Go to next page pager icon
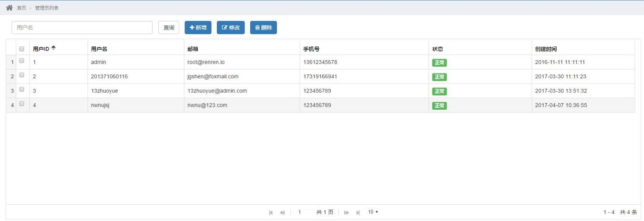The image size is (644, 221). [347, 212]
